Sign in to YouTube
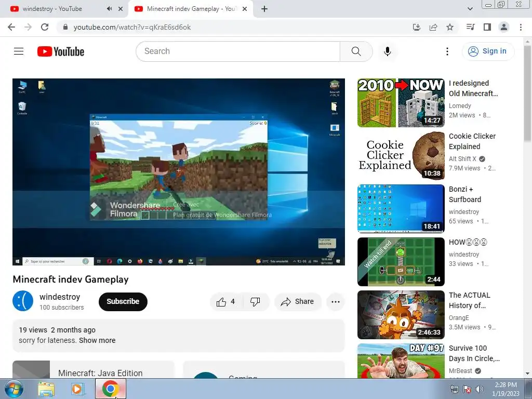The image size is (532, 399). click(x=488, y=51)
